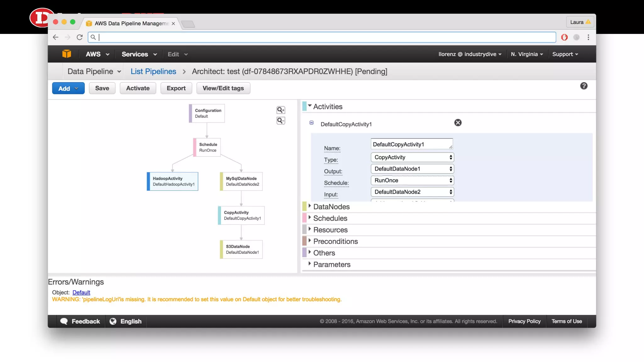Viewport: 644px width, 362px height.
Task: Select the CopyActivity node in the diagram
Action: pos(241,216)
